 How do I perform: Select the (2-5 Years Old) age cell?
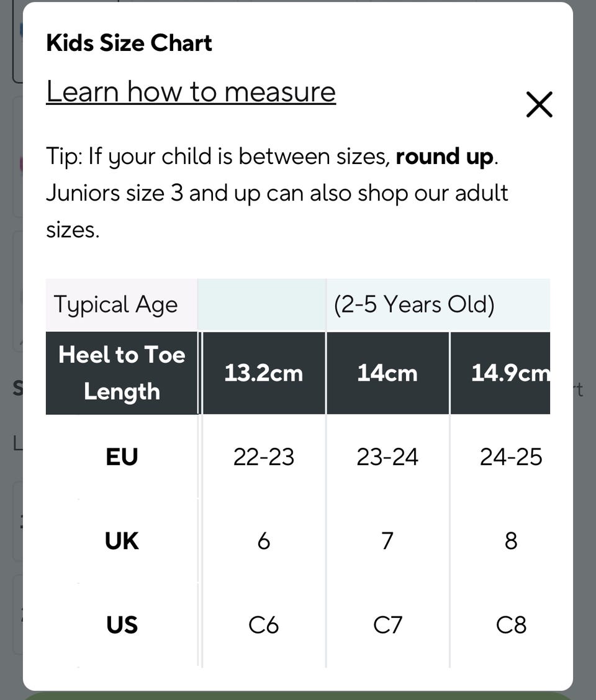(x=414, y=304)
